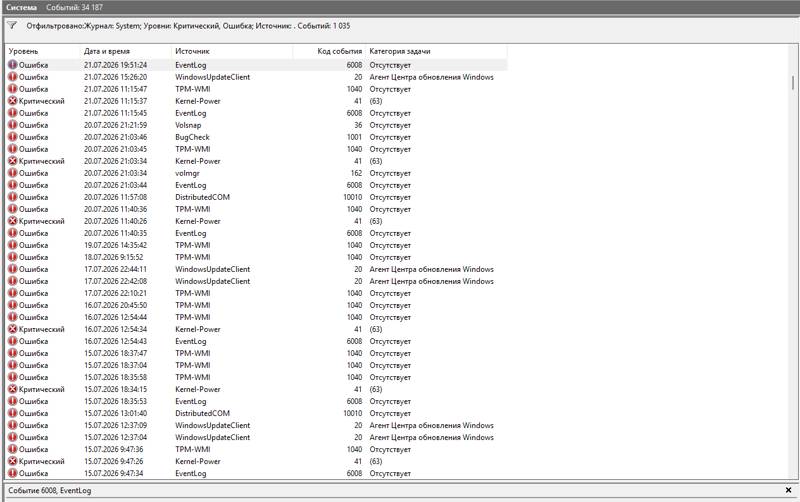Select TPM-WMI source in row 15.07.2026 9:47:36
The image size is (800, 502).
click(x=193, y=449)
